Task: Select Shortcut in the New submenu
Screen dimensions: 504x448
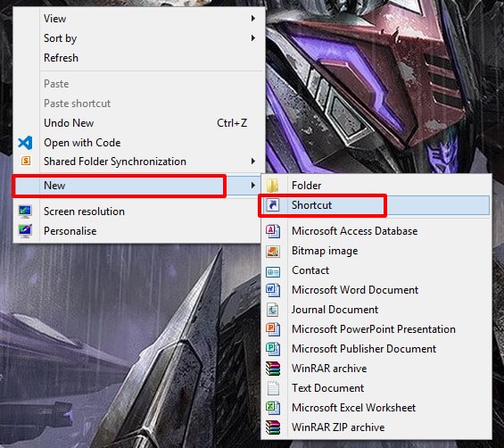Action: [376, 205]
